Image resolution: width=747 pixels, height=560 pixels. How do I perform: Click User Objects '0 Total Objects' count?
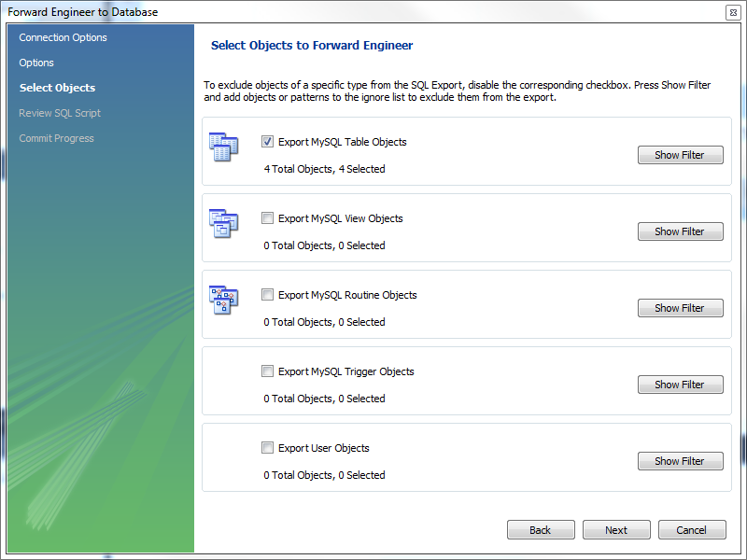click(324, 475)
